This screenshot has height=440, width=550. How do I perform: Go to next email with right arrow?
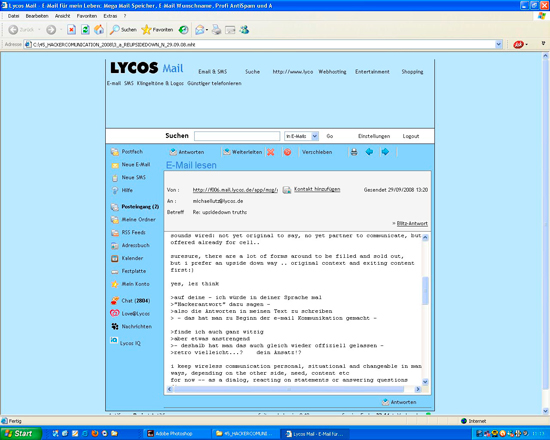click(x=385, y=152)
